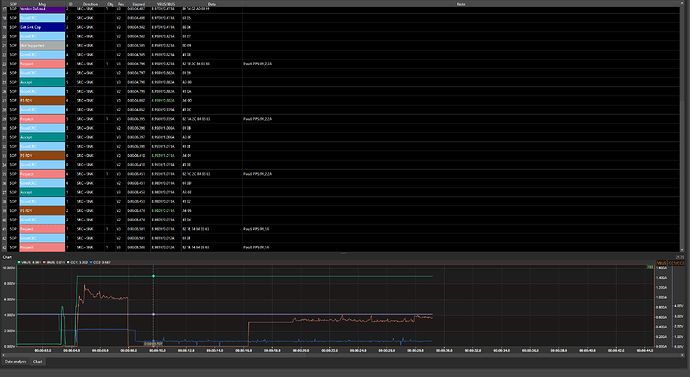Viewport: 690px width, 377px height.
Task: Select the Get Snk Cap message row
Action: [42, 27]
